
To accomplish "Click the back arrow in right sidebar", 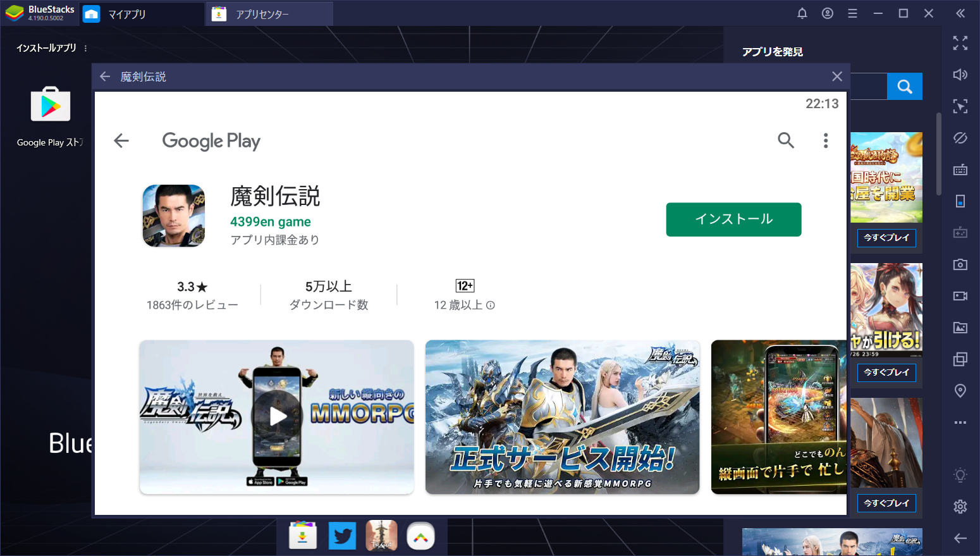I will 960,538.
